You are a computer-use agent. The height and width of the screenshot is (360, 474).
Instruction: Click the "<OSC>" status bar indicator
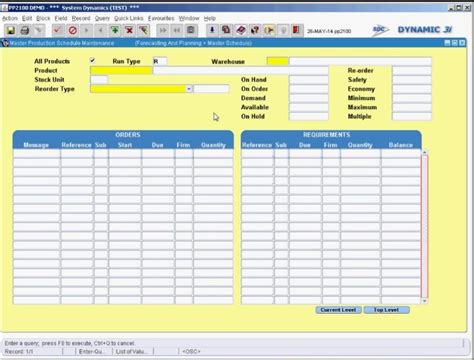click(x=191, y=352)
